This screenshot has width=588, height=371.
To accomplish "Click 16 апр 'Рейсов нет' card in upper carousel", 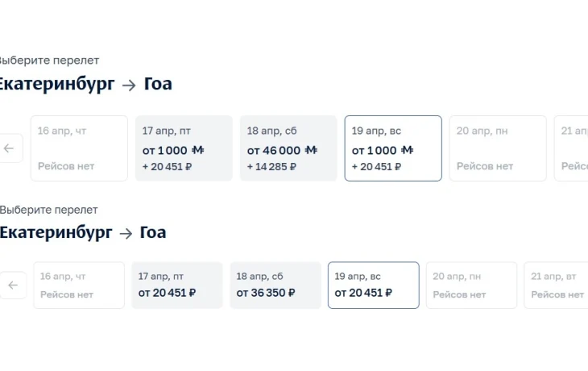I will pyautogui.click(x=79, y=148).
